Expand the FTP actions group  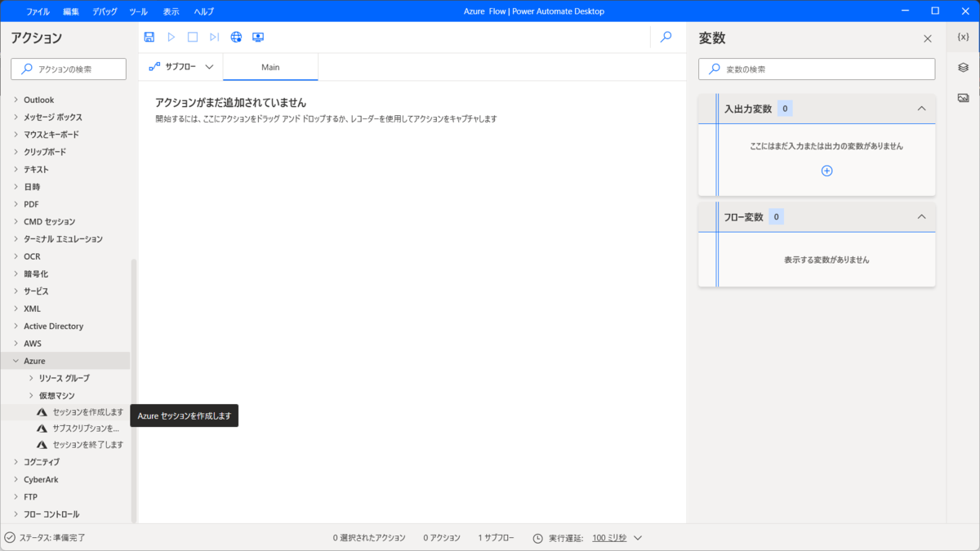click(16, 497)
